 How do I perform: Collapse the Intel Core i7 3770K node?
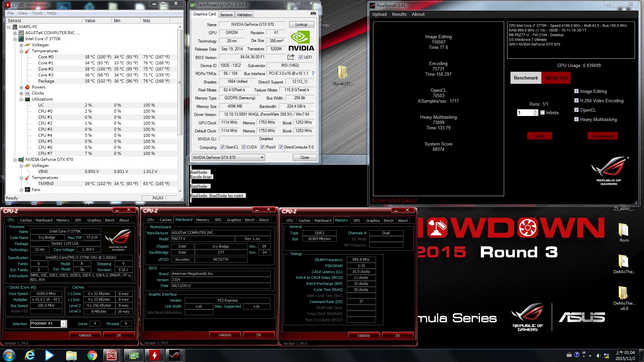pos(15,39)
